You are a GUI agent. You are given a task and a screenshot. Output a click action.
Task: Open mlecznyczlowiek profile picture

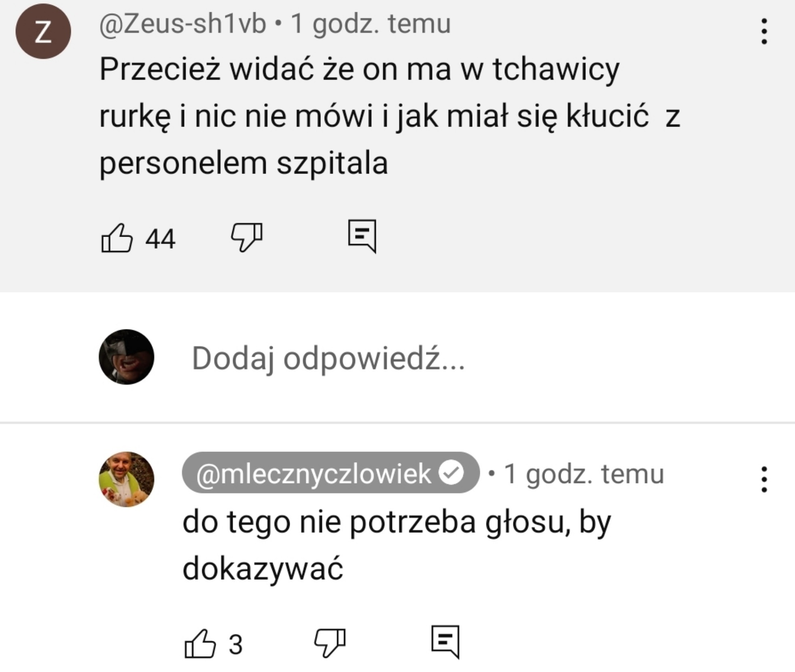[126, 479]
